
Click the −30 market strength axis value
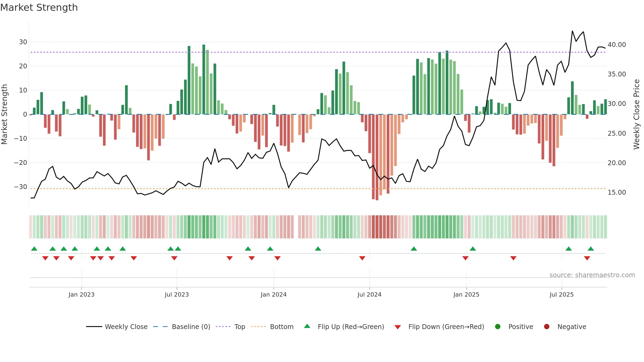20,187
